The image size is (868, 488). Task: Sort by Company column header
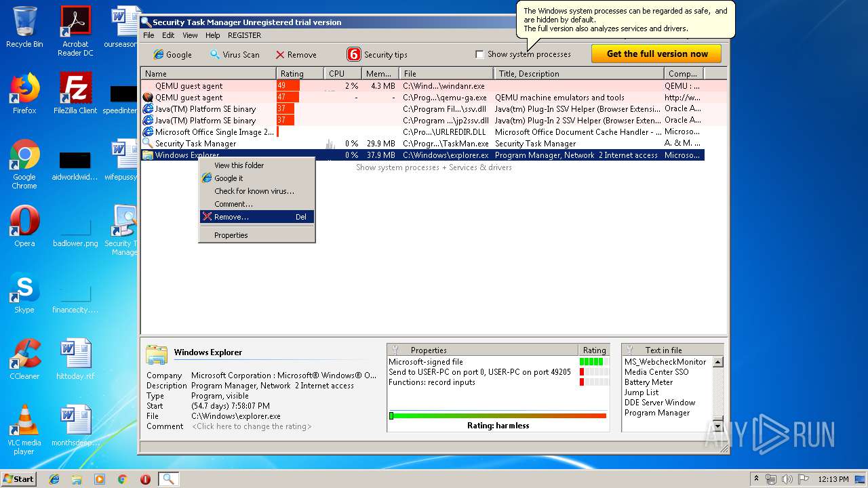coord(684,73)
